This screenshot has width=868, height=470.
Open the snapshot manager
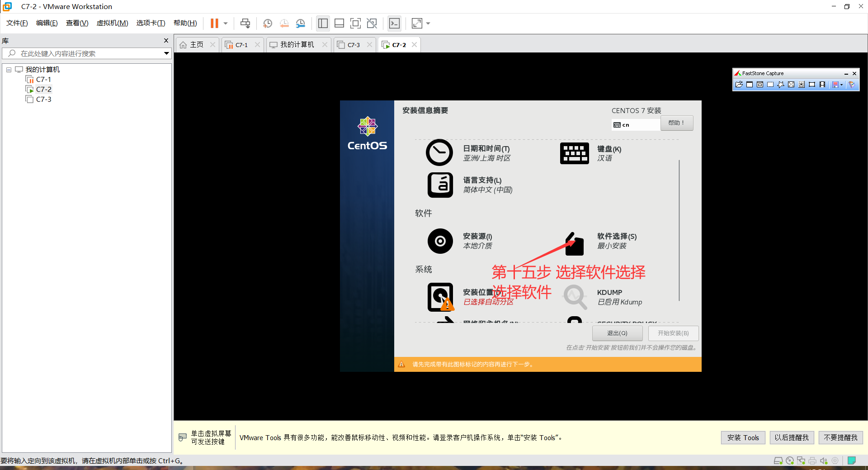[x=301, y=23]
